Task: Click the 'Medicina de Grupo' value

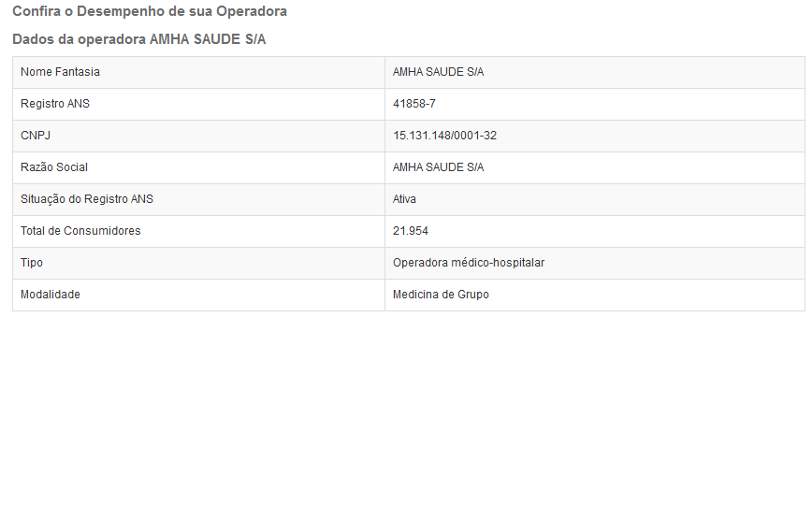Action: coord(441,295)
